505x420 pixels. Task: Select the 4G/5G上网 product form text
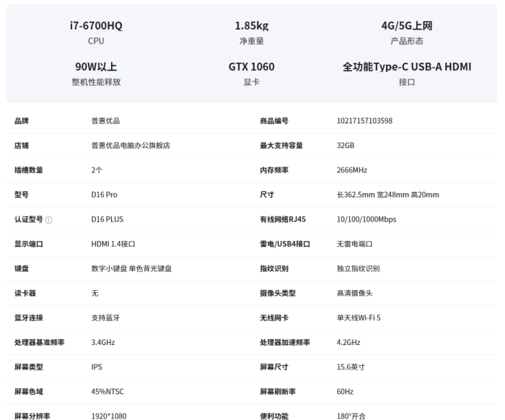pos(407,26)
